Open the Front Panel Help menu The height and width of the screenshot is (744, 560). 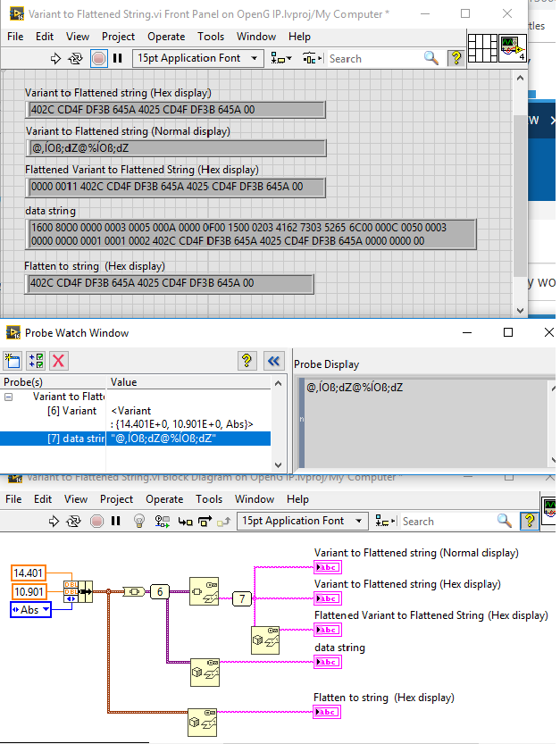[299, 37]
